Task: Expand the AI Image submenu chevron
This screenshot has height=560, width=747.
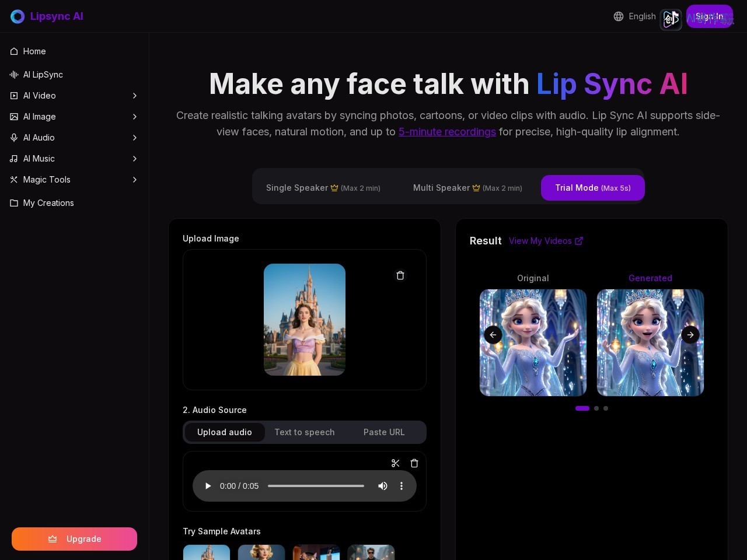Action: pos(135,117)
